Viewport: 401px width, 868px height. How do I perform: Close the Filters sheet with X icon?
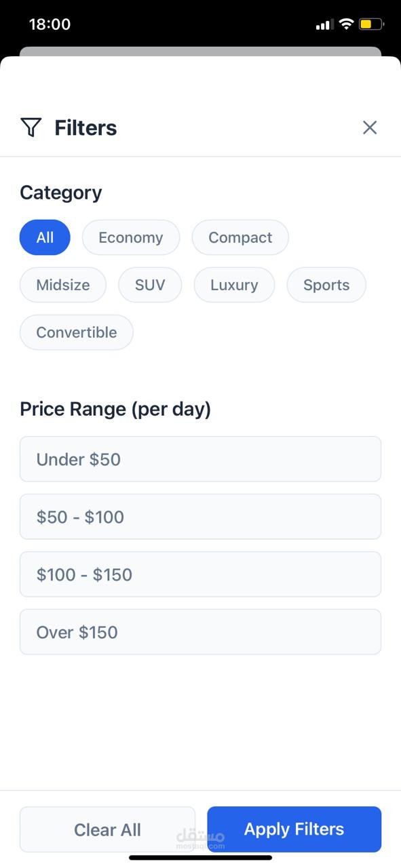[x=369, y=127]
